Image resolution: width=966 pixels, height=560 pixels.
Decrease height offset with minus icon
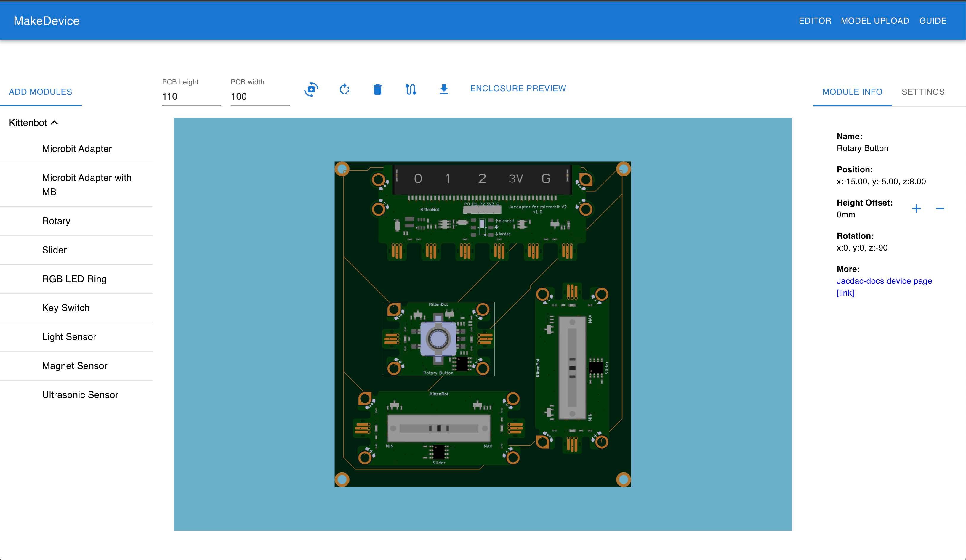tap(940, 208)
